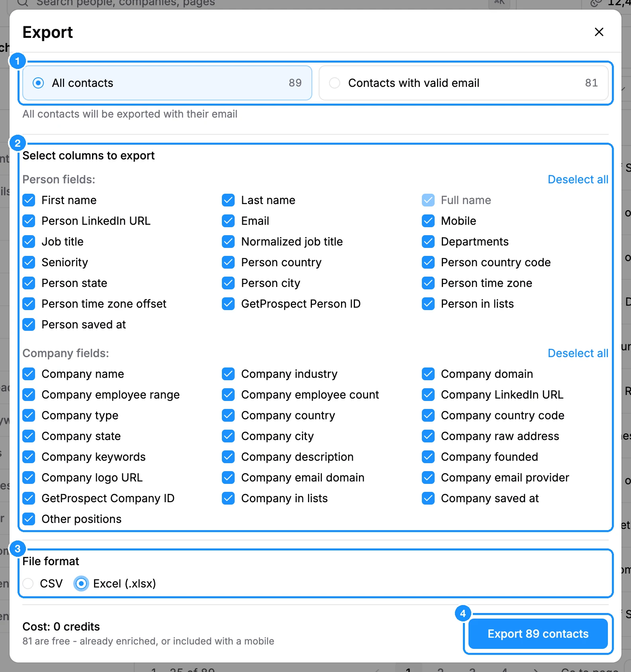631x672 pixels.
Task: Toggle GetProspect Person ID checkbox
Action: (x=228, y=304)
